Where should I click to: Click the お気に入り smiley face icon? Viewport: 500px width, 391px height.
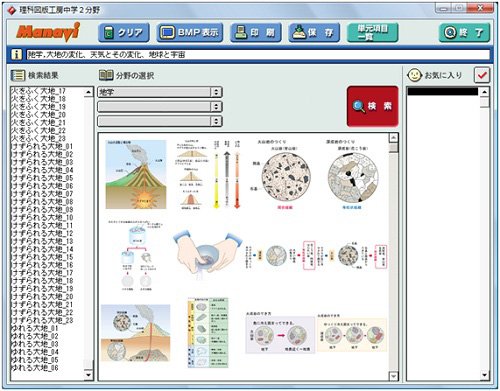coord(414,75)
